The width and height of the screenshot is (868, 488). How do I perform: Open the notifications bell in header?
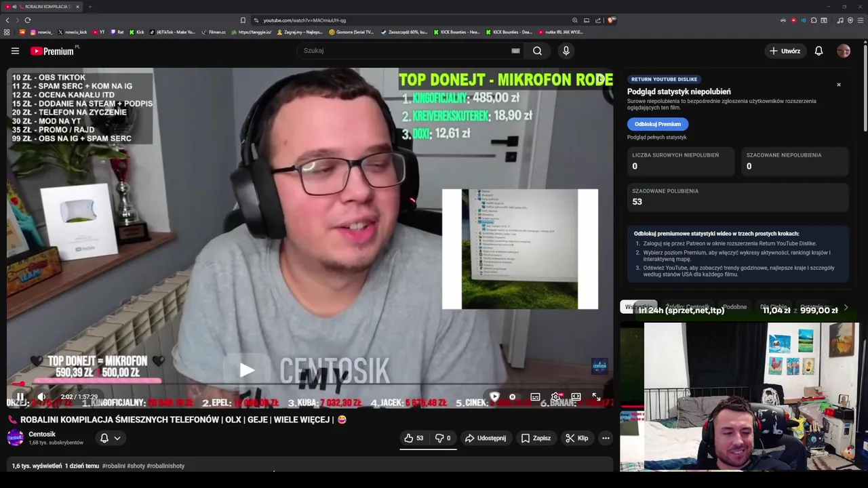(x=818, y=51)
